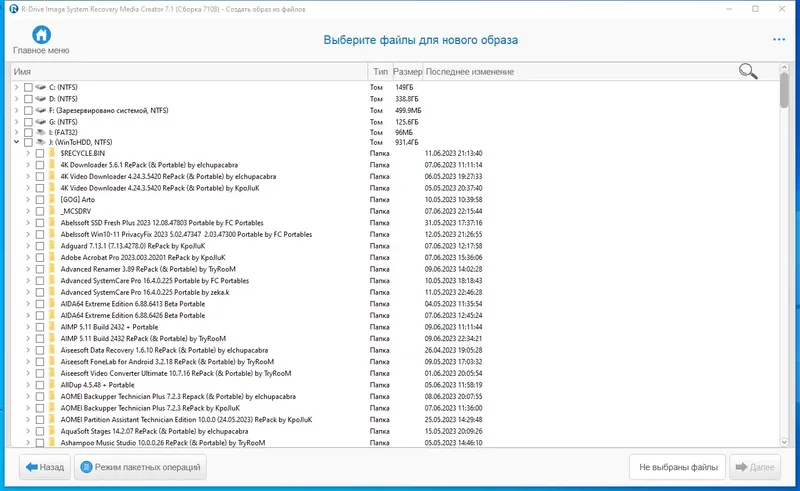Sort by the Размер column header
Viewport: 800px width, 491px height.
pyautogui.click(x=408, y=72)
